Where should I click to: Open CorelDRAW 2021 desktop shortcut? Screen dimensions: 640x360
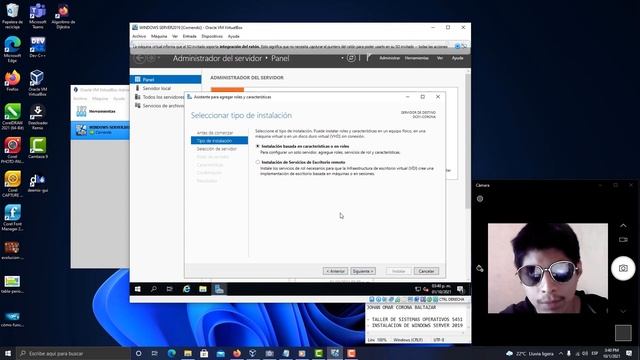(12, 116)
